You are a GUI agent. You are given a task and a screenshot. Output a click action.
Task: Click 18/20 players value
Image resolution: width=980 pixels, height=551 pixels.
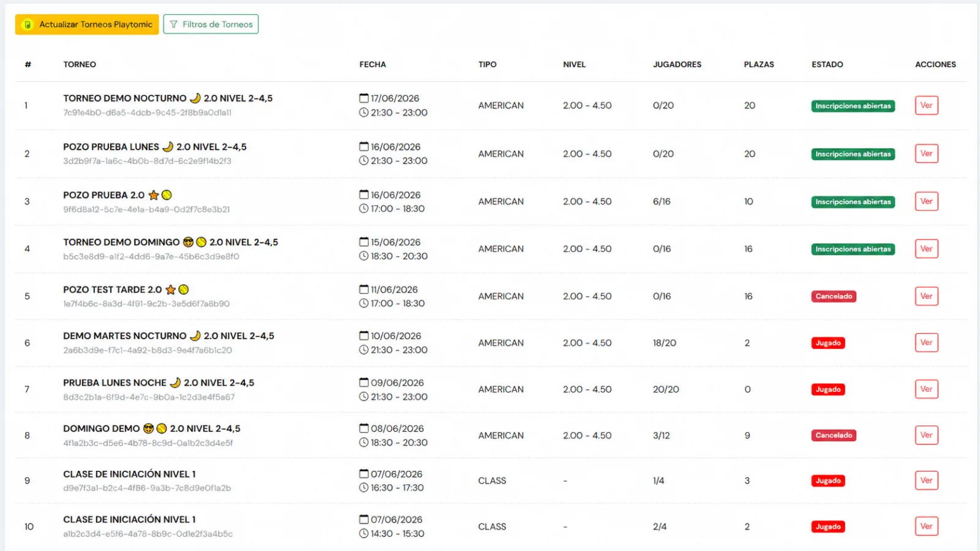click(665, 343)
